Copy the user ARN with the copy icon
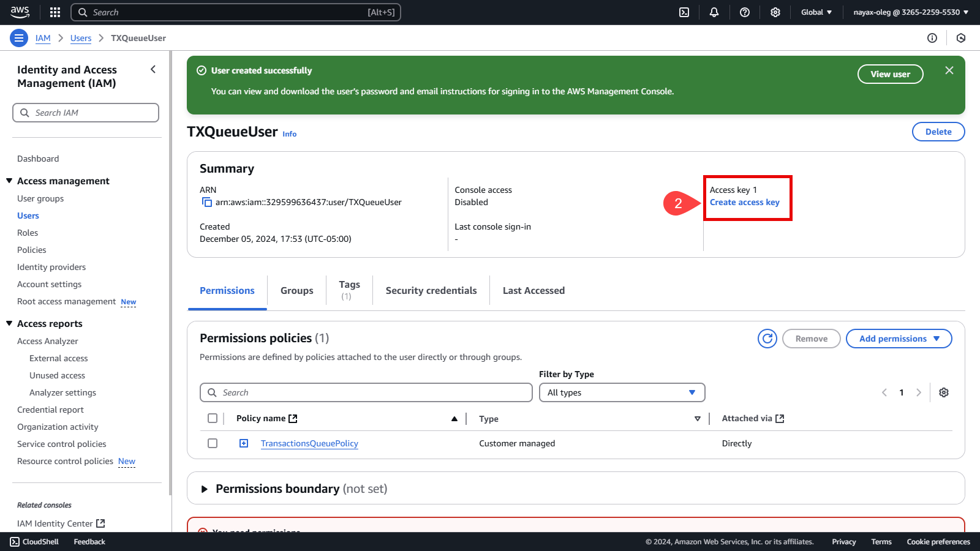 207,203
